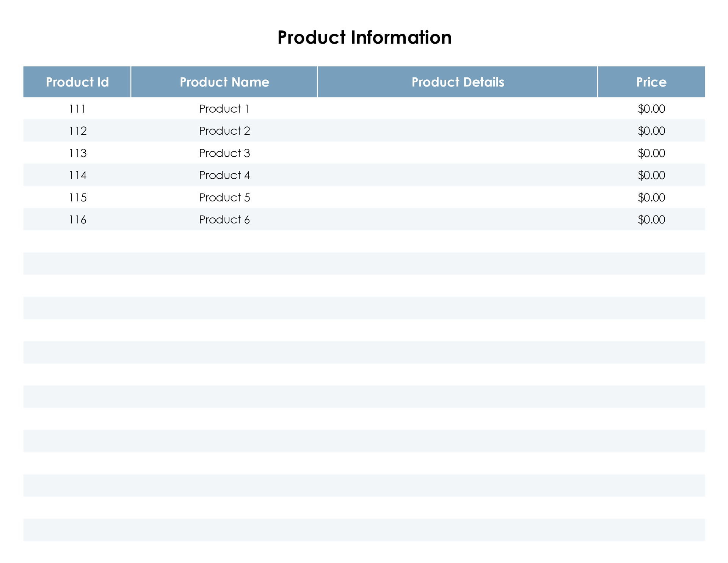The height and width of the screenshot is (563, 728).
Task: Click product ID cell 113
Action: (x=77, y=153)
